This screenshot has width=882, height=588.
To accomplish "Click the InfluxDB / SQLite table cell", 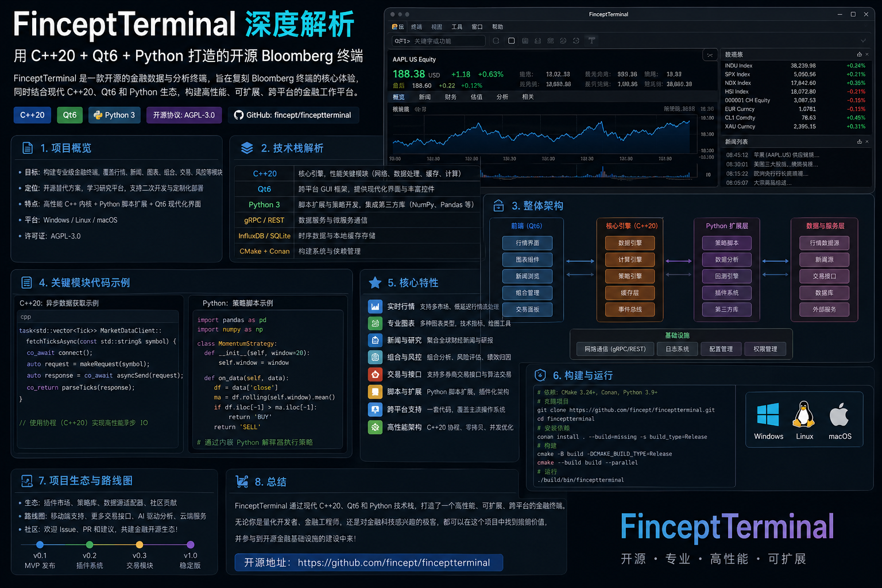I will [265, 236].
